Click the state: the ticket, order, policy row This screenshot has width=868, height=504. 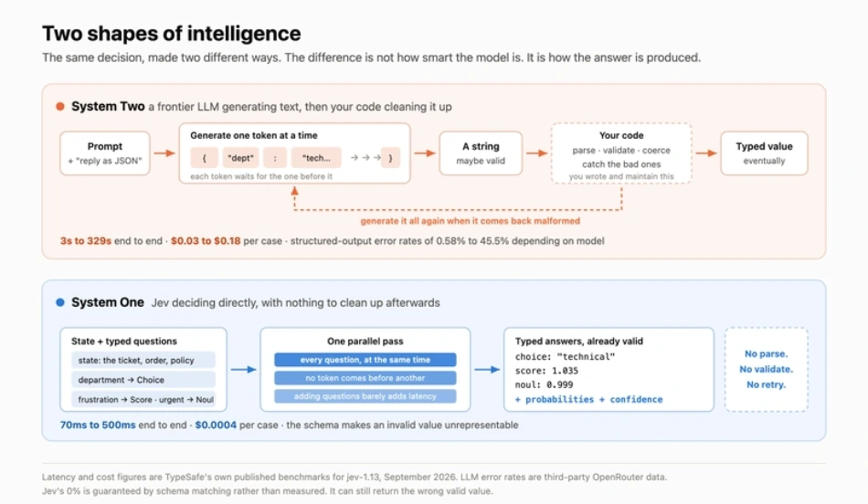[143, 360]
